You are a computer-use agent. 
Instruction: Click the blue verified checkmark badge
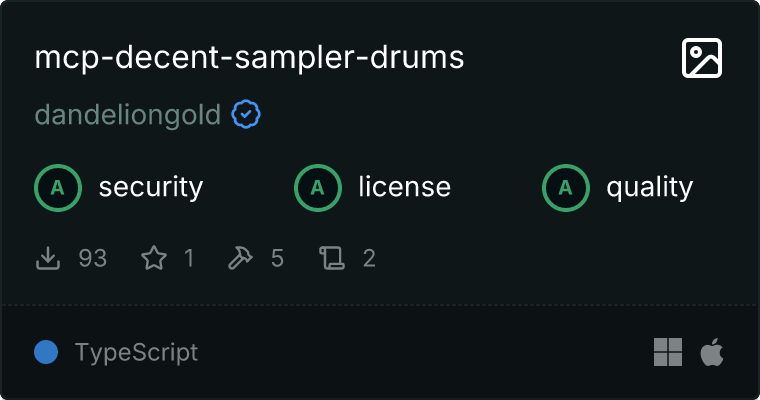246,115
